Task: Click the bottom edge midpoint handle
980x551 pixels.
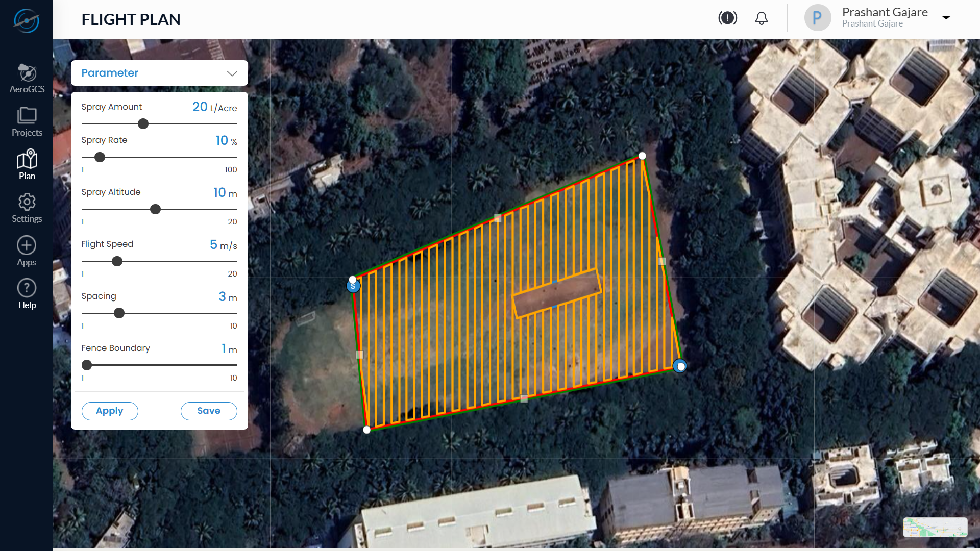Action: pyautogui.click(x=524, y=398)
